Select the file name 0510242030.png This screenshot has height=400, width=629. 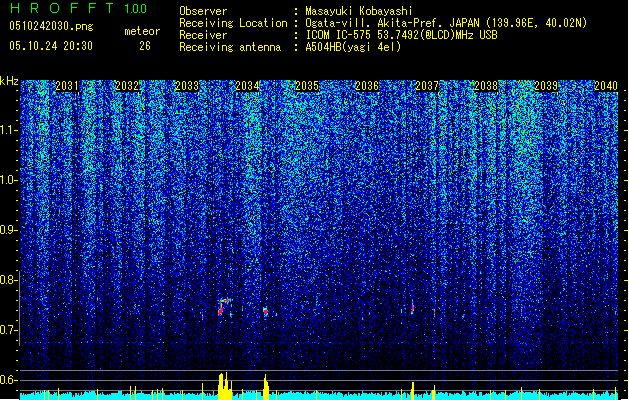point(51,26)
